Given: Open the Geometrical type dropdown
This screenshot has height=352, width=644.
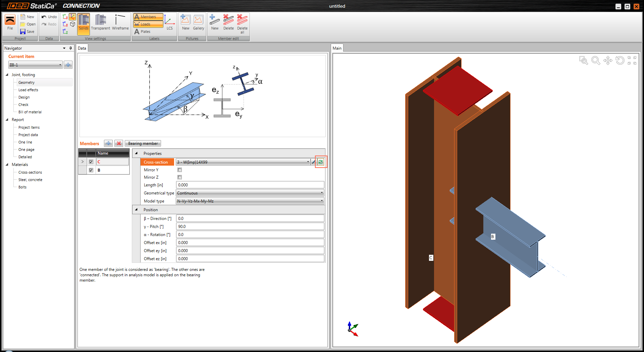Looking at the screenshot, I should point(321,193).
